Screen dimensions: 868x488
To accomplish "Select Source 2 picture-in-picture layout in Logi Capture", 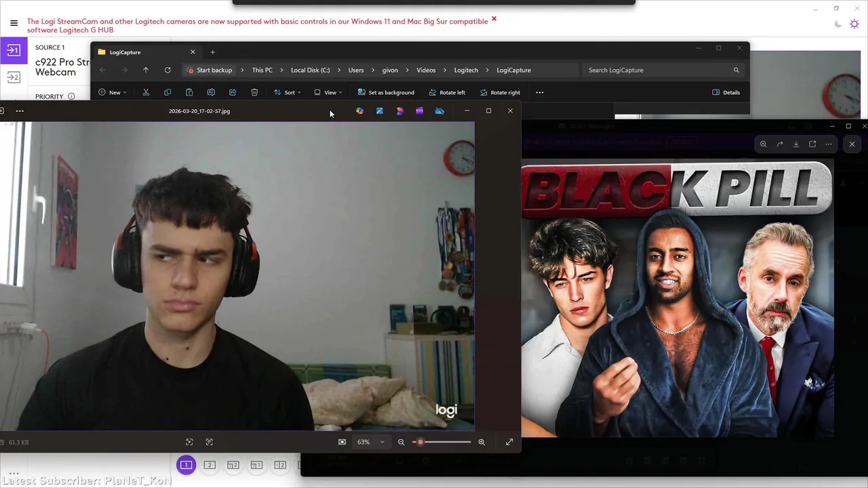I will click(233, 465).
